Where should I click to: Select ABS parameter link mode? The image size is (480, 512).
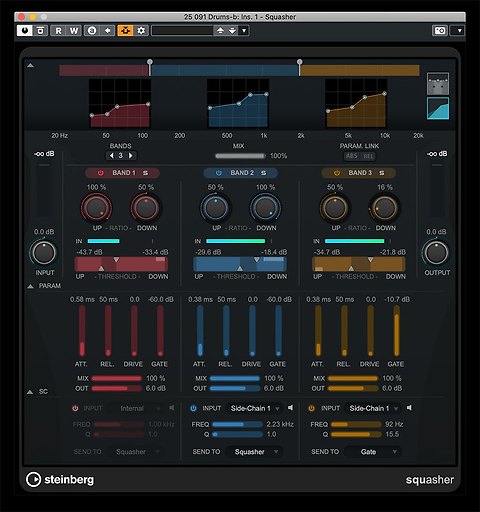pos(352,156)
